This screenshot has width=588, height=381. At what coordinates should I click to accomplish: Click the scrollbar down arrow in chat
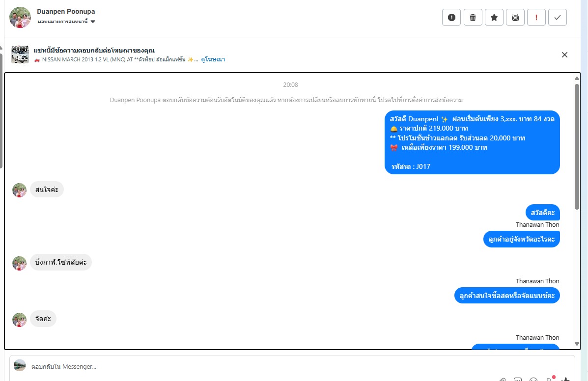(577, 344)
